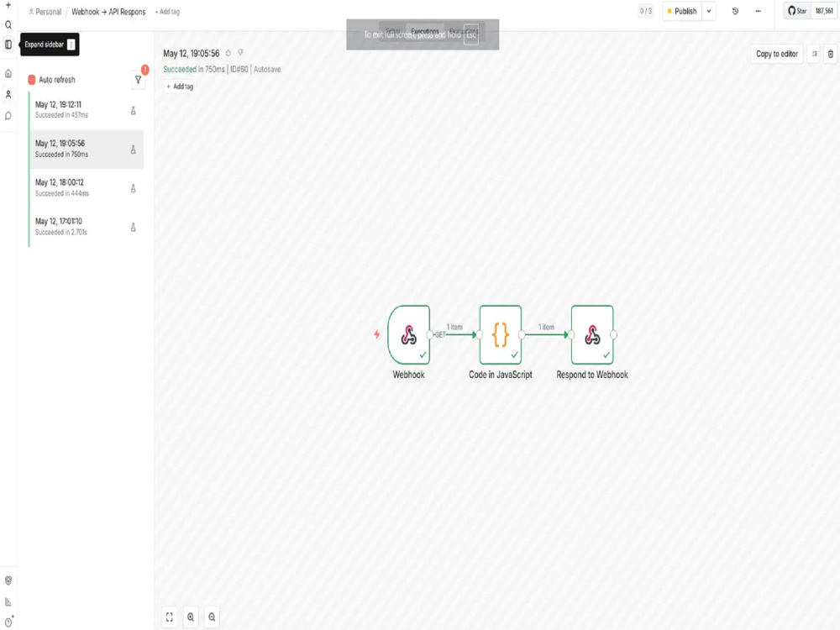Switch to the Executions tab
This screenshot has height=630, width=840.
[425, 31]
